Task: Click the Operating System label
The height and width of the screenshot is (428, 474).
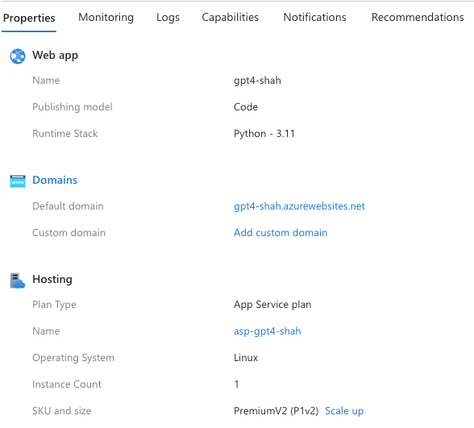Action: [73, 358]
